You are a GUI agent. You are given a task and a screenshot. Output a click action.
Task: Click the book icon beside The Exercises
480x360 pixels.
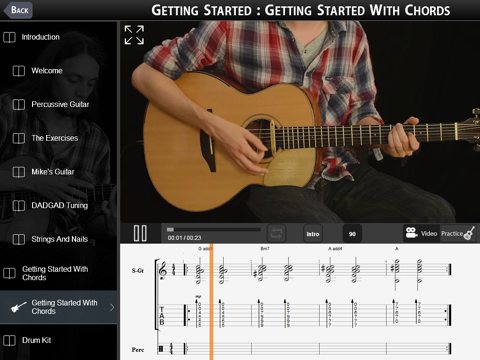(19, 138)
